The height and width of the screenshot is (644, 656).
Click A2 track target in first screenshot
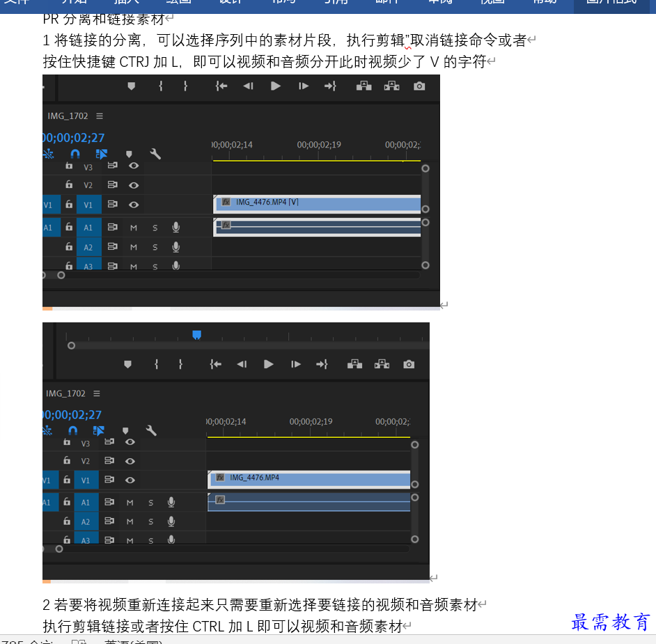tap(88, 247)
